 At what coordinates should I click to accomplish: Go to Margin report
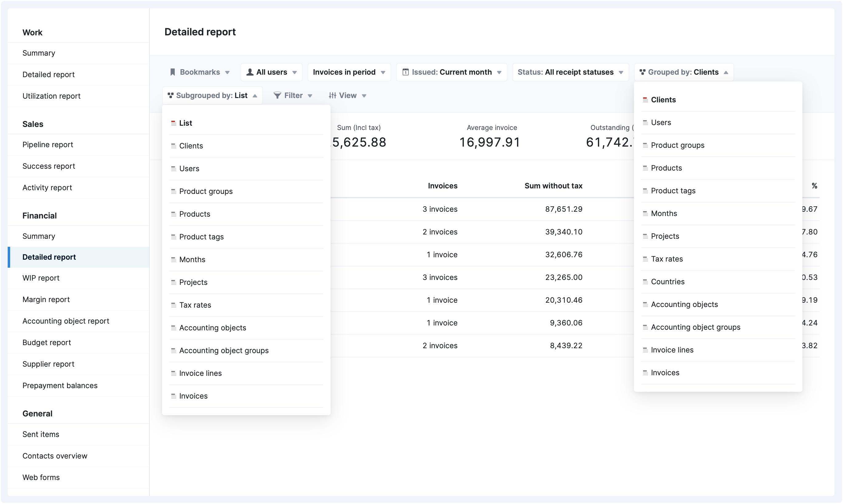[78, 300]
